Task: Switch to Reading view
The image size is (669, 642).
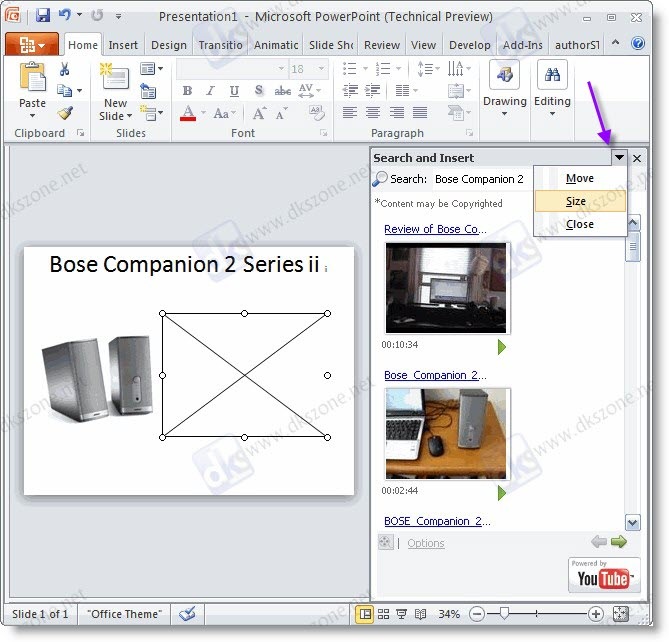Action: [x=420, y=614]
